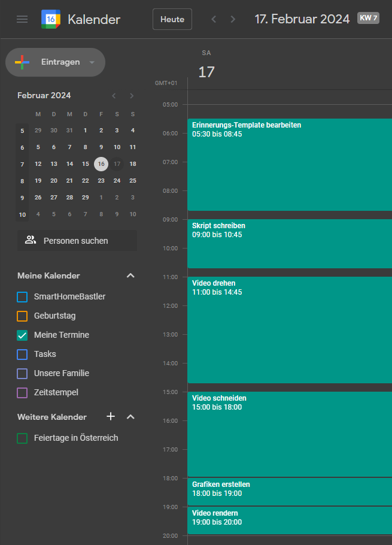Enable Feiertage in Österreich calendar checkbox

coord(22,438)
